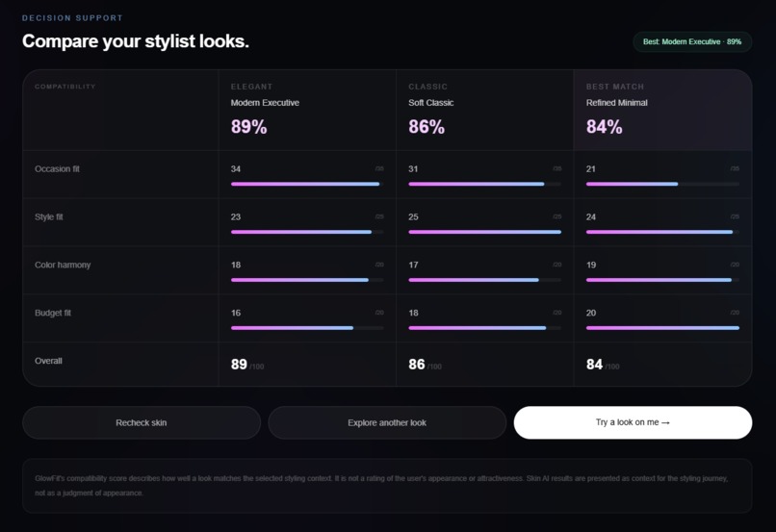Click the Overall row label
Image resolution: width=776 pixels, height=532 pixels.
tap(48, 361)
